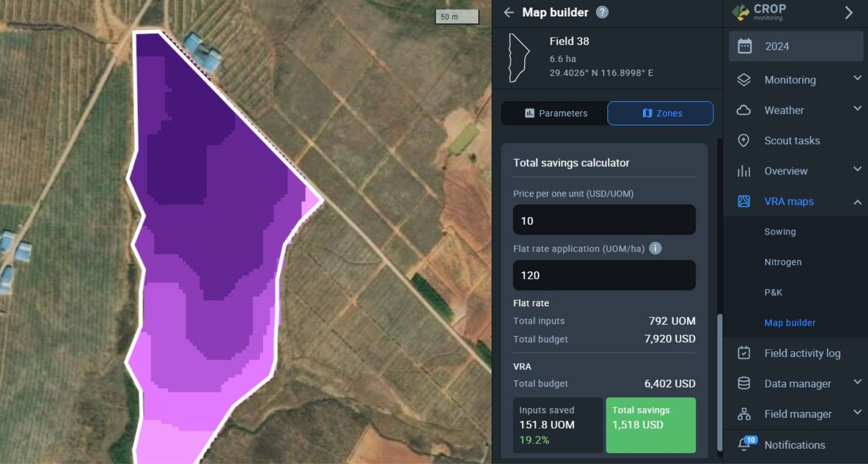Viewport: 868px width, 464px height.
Task: Click the 19.2% saved percentage
Action: (534, 440)
